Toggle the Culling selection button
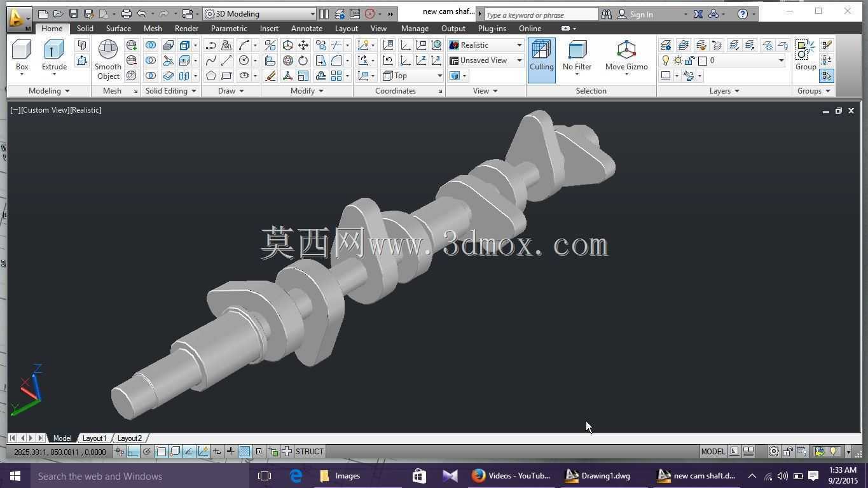This screenshot has height=488, width=868. click(x=541, y=60)
